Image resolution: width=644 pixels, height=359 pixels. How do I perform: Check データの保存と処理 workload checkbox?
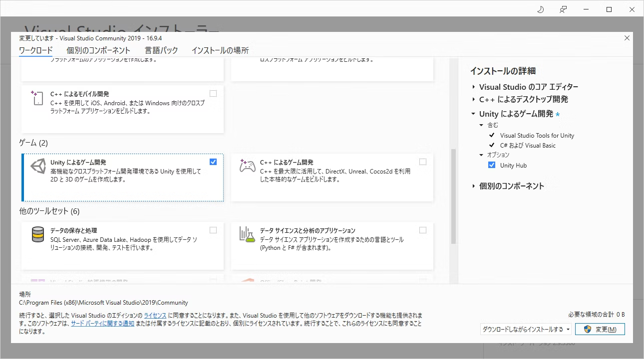[x=213, y=230]
